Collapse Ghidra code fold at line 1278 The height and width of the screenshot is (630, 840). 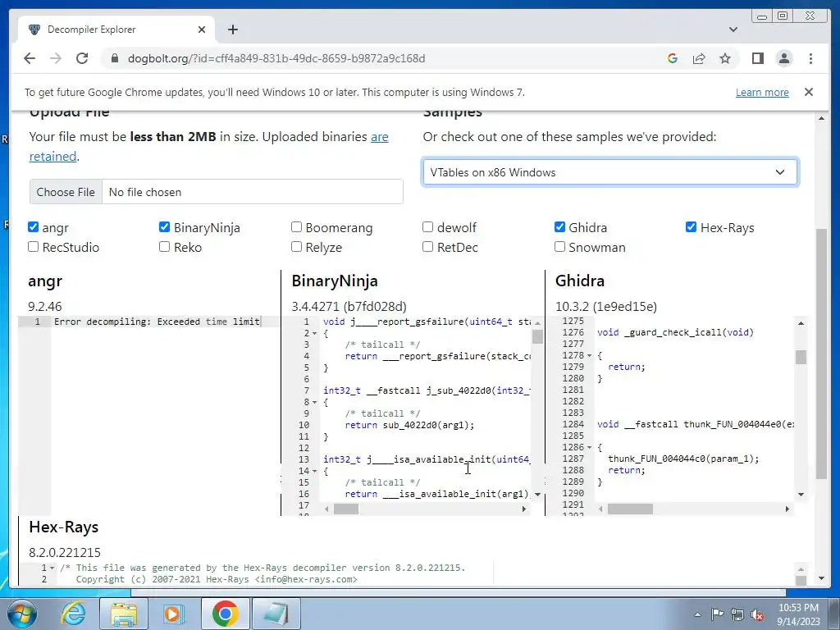coord(589,356)
